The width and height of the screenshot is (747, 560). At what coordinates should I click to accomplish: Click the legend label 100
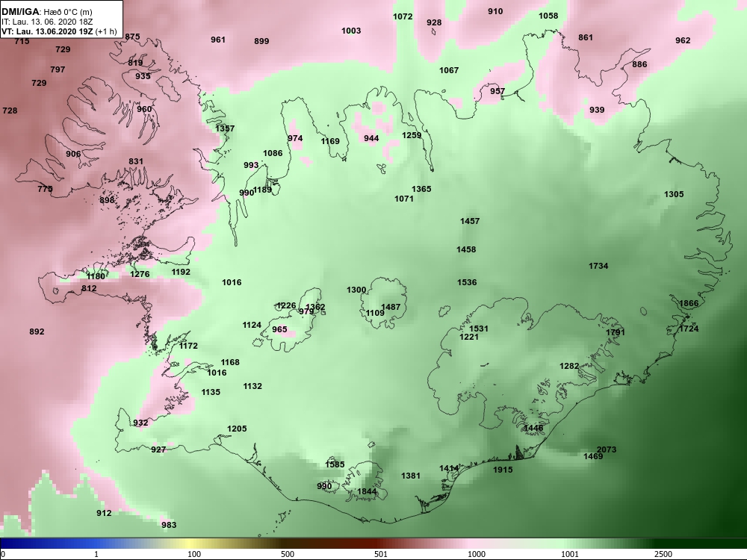point(194,554)
